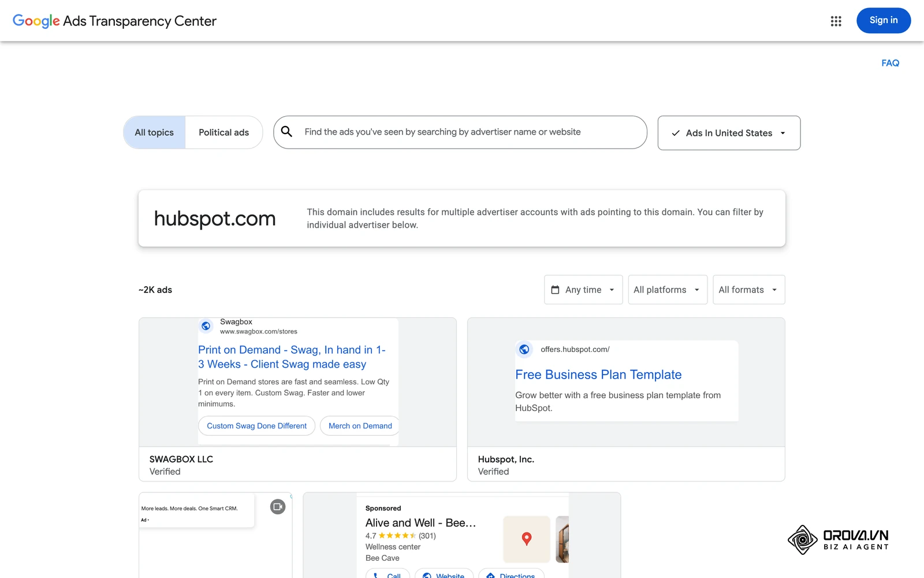Click the hubspot.com domain heading
Image resolution: width=924 pixels, height=578 pixels.
[215, 218]
